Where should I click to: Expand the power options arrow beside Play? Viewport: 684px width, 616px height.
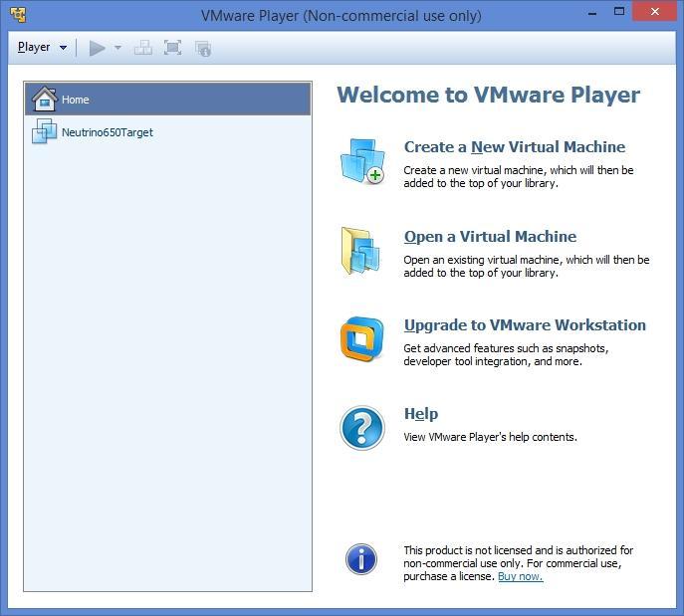pos(117,48)
